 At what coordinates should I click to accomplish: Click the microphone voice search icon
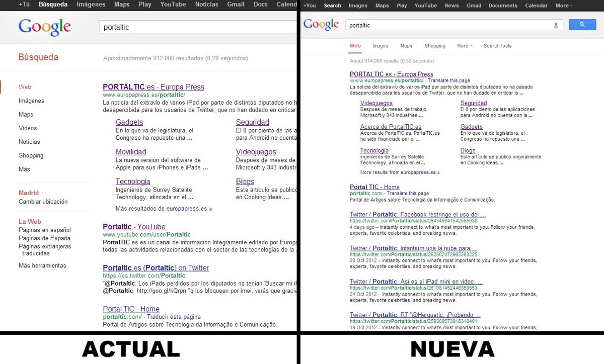(x=556, y=25)
